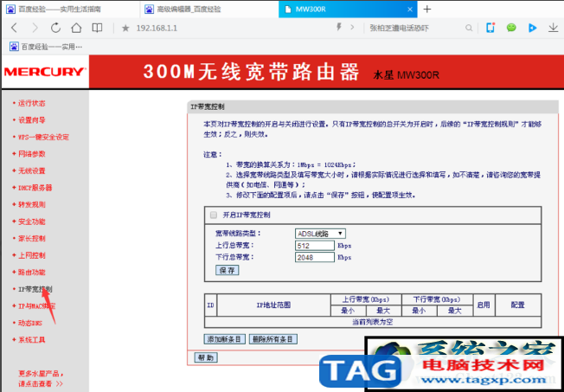
Task: Expand DHCP服务器 in the sidebar
Action: (35, 188)
